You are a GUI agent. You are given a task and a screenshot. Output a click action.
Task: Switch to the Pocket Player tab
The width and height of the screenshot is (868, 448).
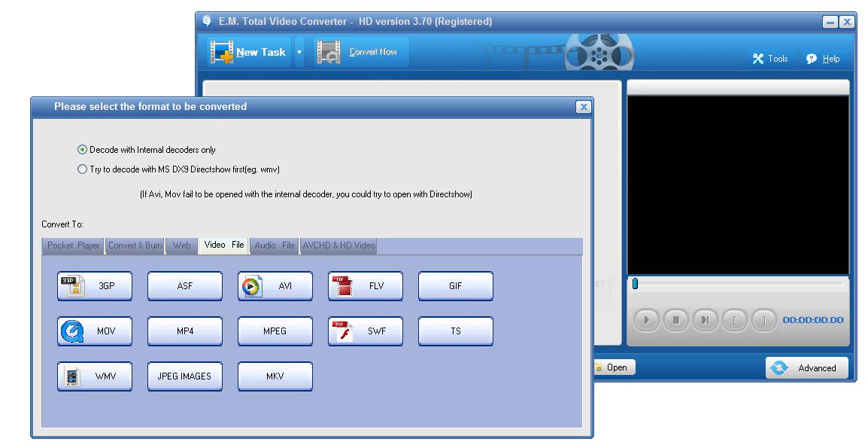click(73, 245)
